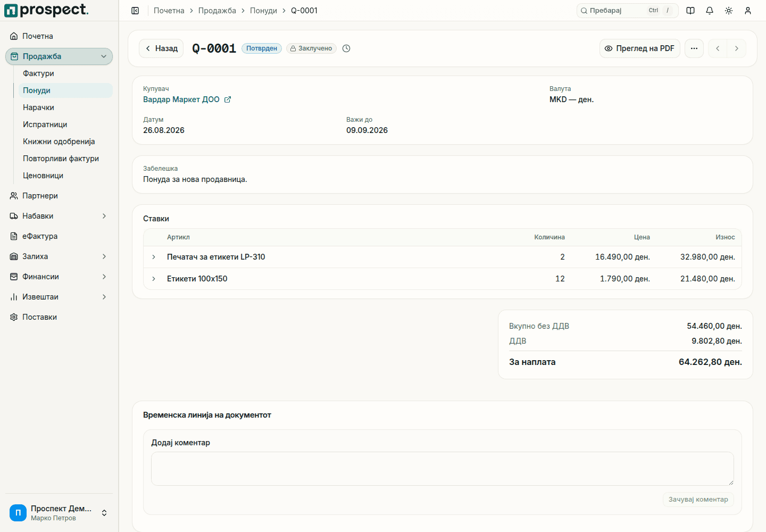The height and width of the screenshot is (532, 766).
Task: Open the user profile icon
Action: [x=748, y=11]
